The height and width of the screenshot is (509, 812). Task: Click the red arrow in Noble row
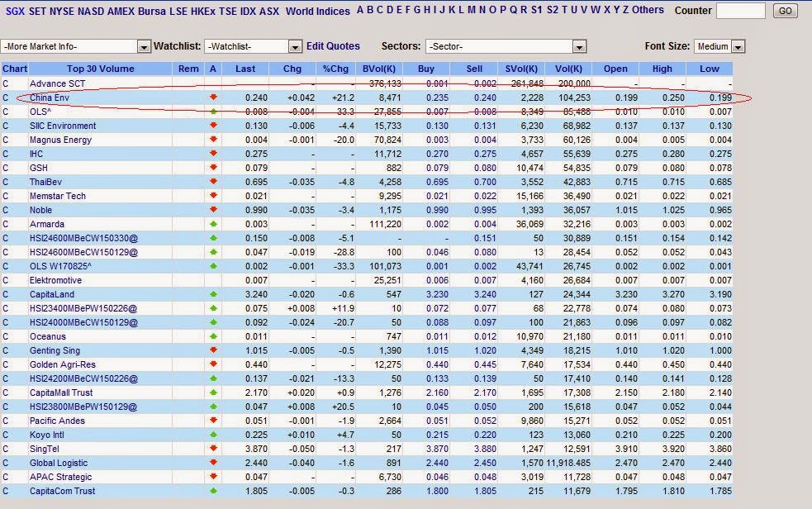(x=213, y=210)
